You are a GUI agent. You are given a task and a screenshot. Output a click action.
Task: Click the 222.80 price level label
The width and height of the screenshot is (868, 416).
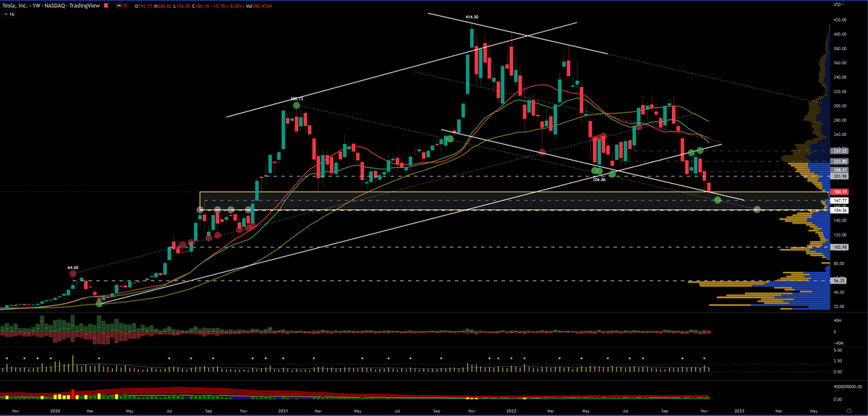click(x=840, y=161)
